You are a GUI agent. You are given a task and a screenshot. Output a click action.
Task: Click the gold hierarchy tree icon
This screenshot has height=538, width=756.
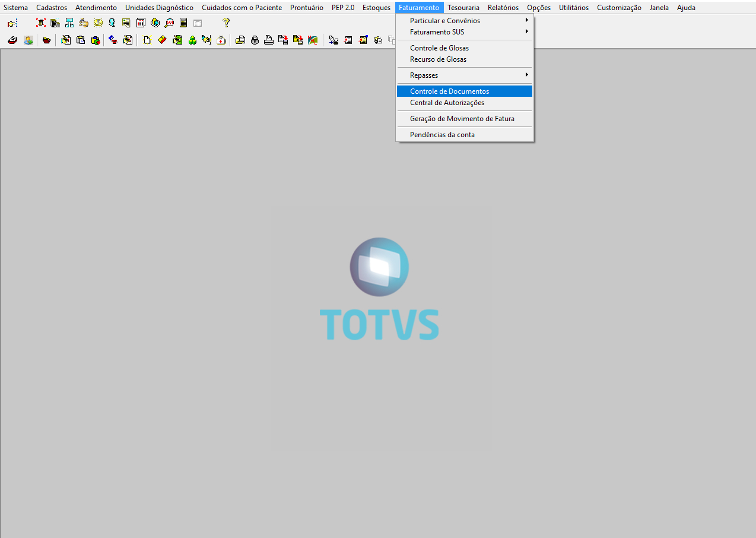pos(84,23)
